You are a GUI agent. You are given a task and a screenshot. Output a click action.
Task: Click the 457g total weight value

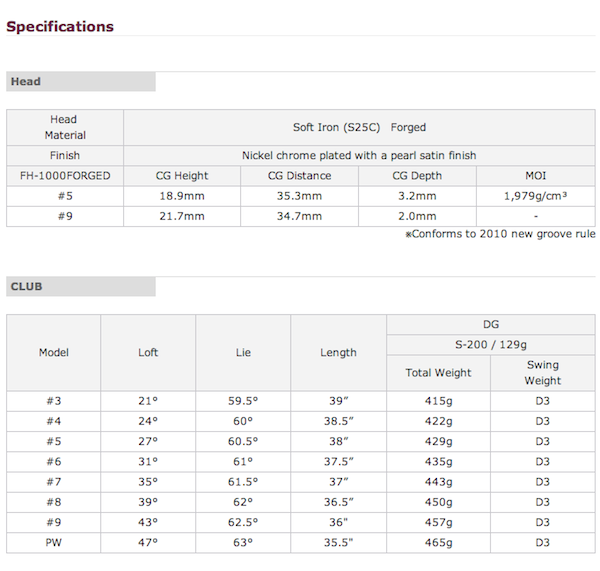(x=439, y=522)
